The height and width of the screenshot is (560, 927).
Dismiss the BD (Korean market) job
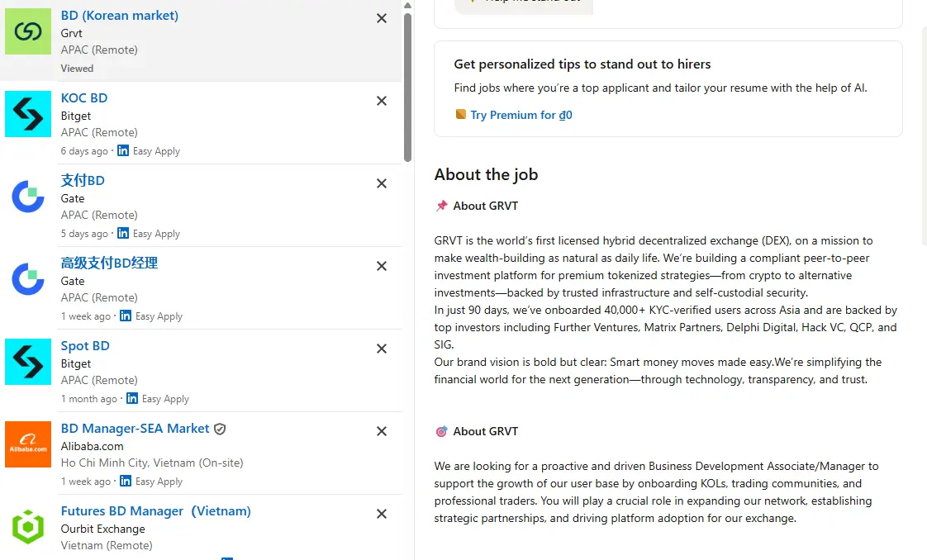point(382,18)
